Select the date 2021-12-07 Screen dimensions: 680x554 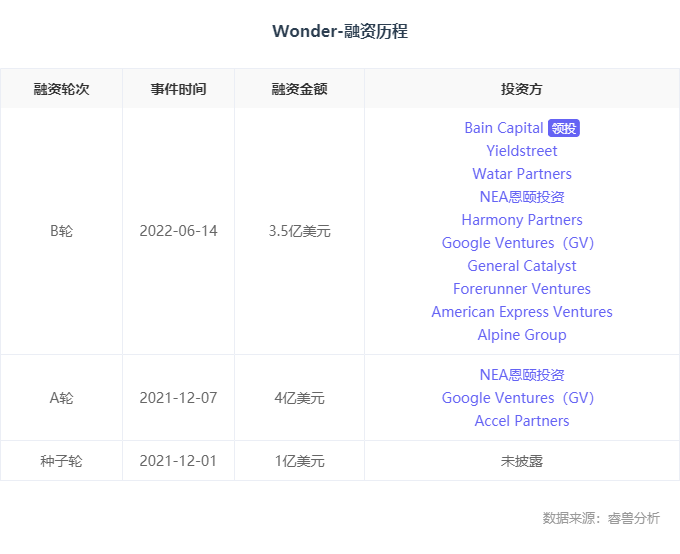[178, 398]
